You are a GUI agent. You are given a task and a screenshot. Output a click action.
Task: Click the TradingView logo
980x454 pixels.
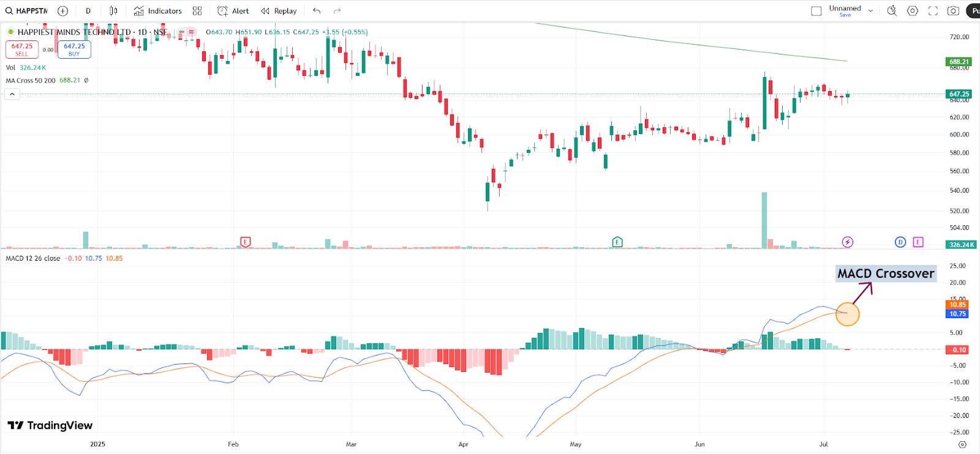(x=50, y=425)
